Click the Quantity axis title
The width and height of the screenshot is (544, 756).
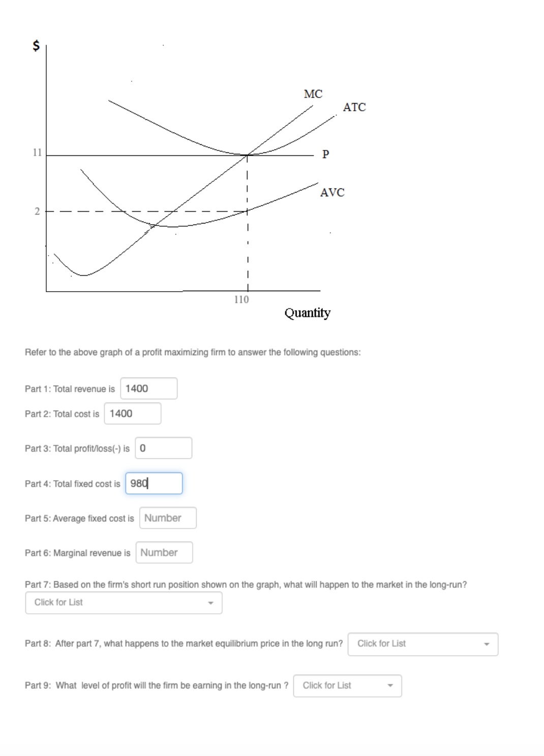307,312
